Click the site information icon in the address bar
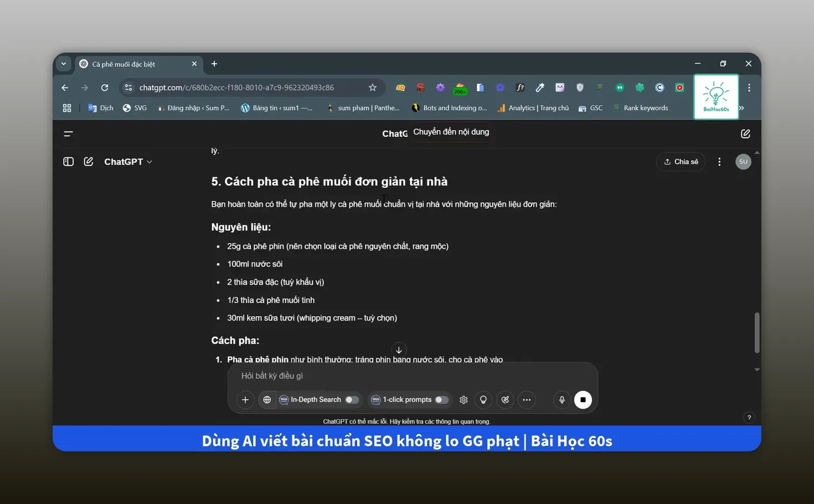 click(x=128, y=88)
